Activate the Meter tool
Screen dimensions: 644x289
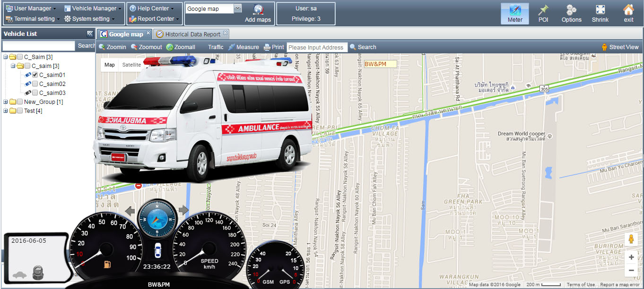coord(515,14)
